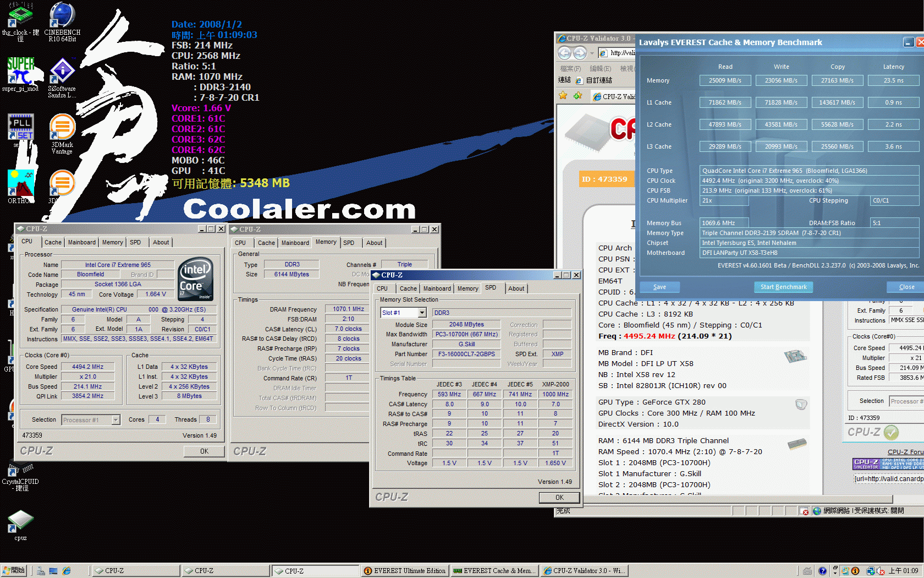Click the taskbar clock showing 上午 01:09
This screenshot has height=578, width=924.
click(x=903, y=571)
